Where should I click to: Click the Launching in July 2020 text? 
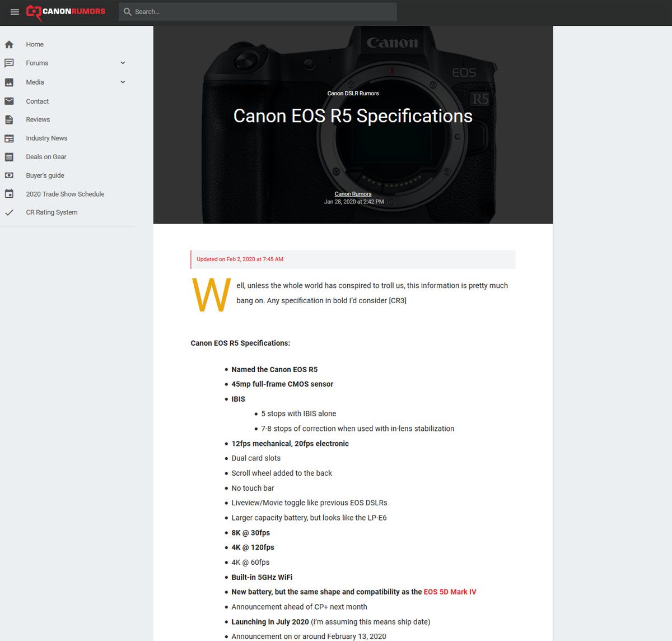pos(270,622)
